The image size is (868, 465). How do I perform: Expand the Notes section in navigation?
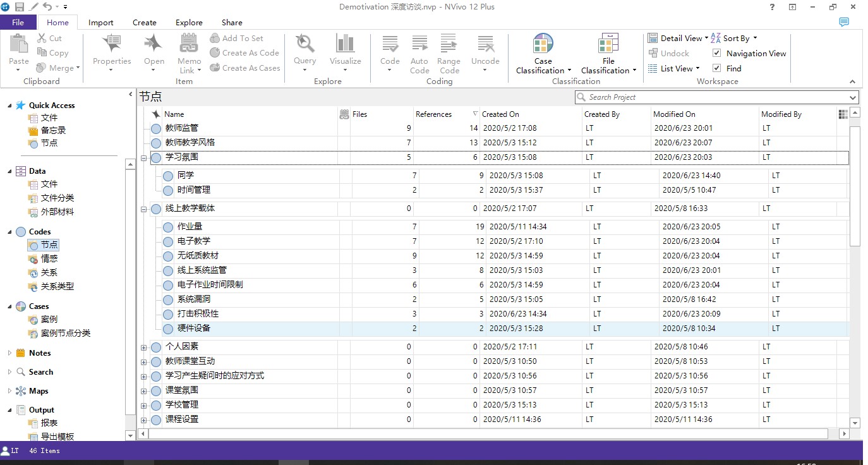click(x=9, y=353)
